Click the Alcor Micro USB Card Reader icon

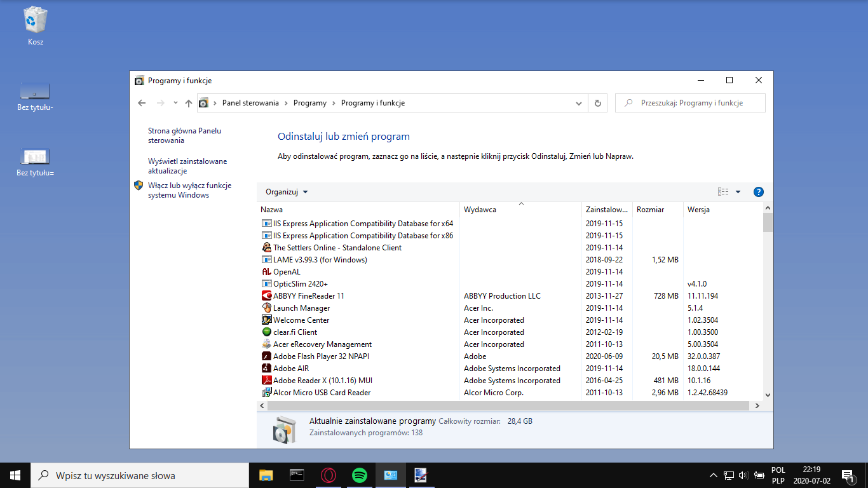click(x=267, y=393)
